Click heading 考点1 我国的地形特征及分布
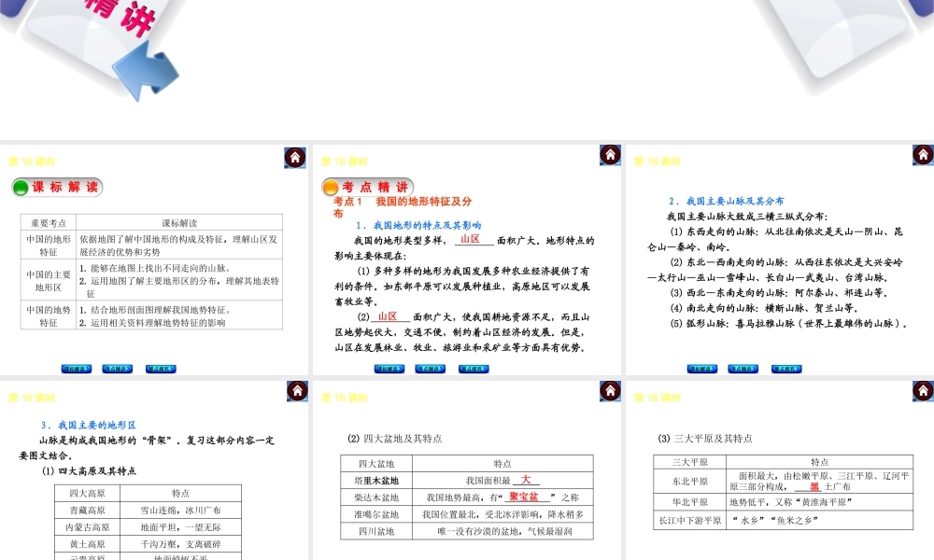Viewport: 934px width, 560px height. [x=403, y=207]
